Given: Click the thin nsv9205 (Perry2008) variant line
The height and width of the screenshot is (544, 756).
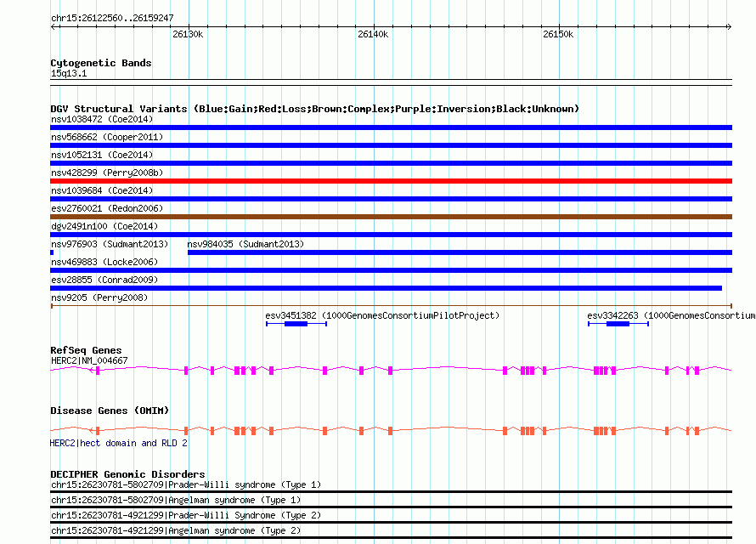Looking at the screenshot, I should (x=391, y=306).
